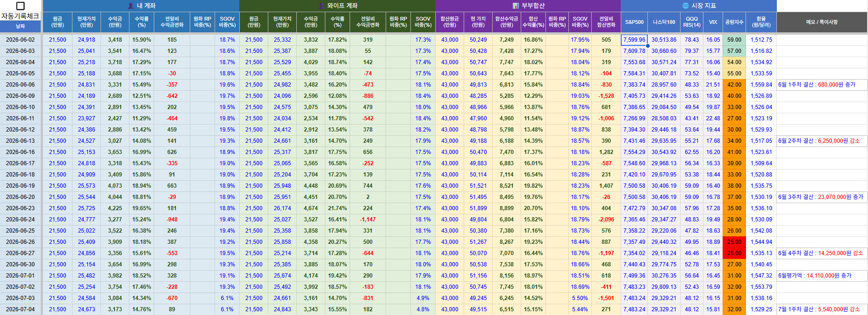Select the date cell 2026-06-13
This screenshot has width=868, height=315.
tap(21, 141)
